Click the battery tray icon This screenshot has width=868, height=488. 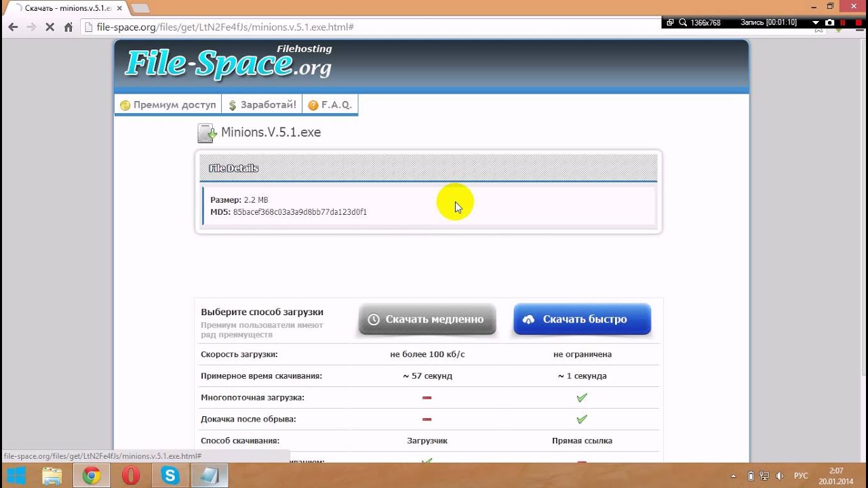coord(751,476)
